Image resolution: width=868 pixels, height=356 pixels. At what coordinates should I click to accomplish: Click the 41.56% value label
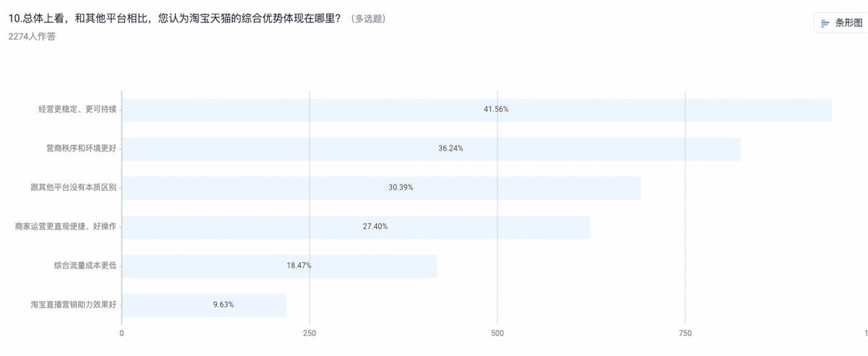pyautogui.click(x=496, y=109)
